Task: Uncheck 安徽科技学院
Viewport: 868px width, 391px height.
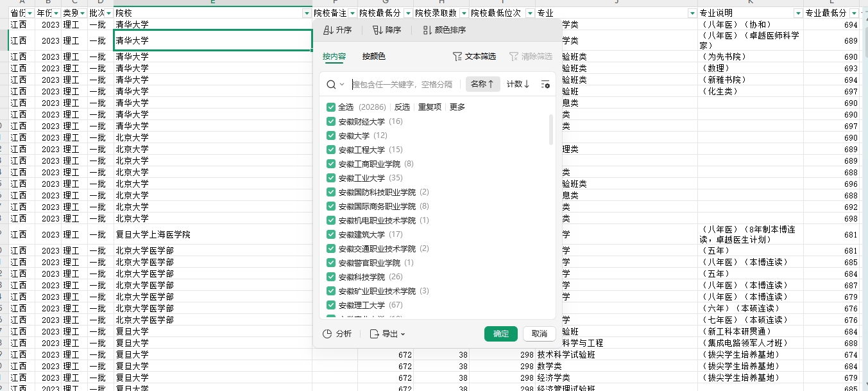Action: [x=331, y=277]
